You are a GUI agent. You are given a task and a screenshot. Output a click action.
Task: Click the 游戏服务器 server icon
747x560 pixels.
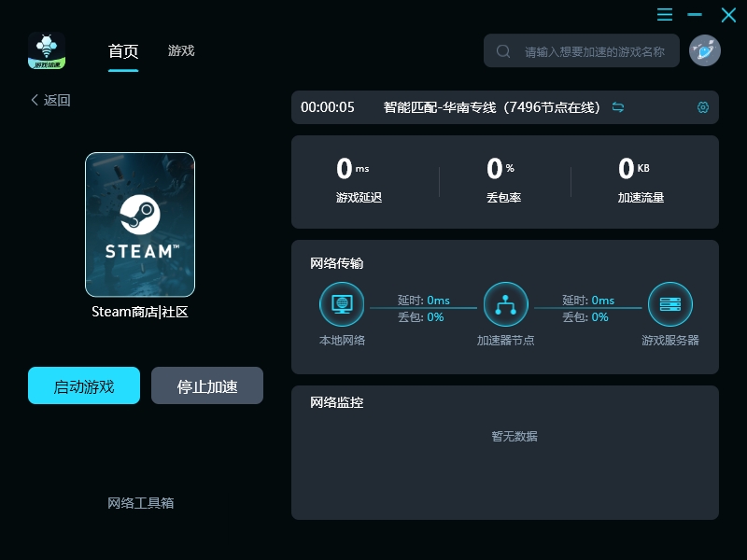670,304
